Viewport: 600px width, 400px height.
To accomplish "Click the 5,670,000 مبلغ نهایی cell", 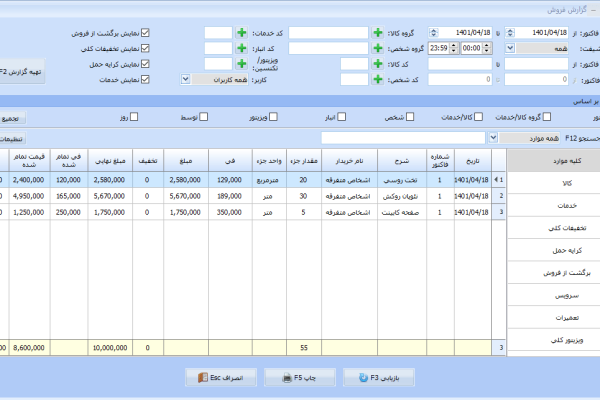I will (109, 196).
